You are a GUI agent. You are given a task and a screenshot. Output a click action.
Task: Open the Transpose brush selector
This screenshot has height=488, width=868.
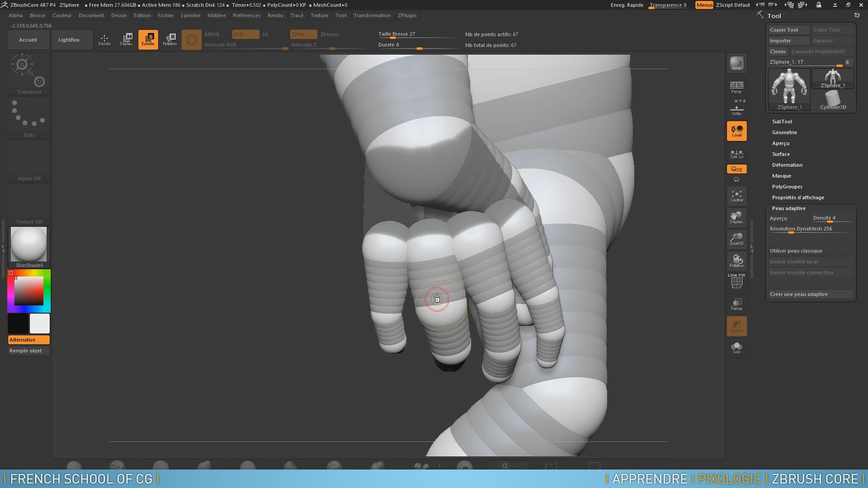(x=29, y=74)
